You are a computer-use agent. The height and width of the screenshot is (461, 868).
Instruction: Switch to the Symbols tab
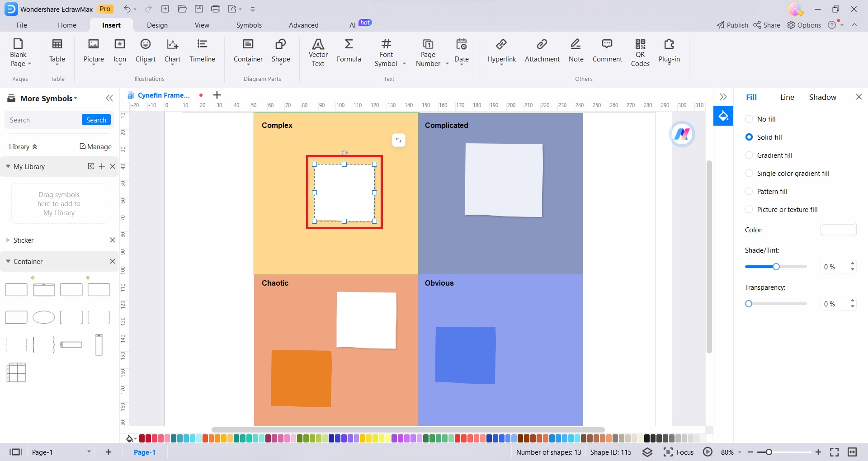(249, 25)
